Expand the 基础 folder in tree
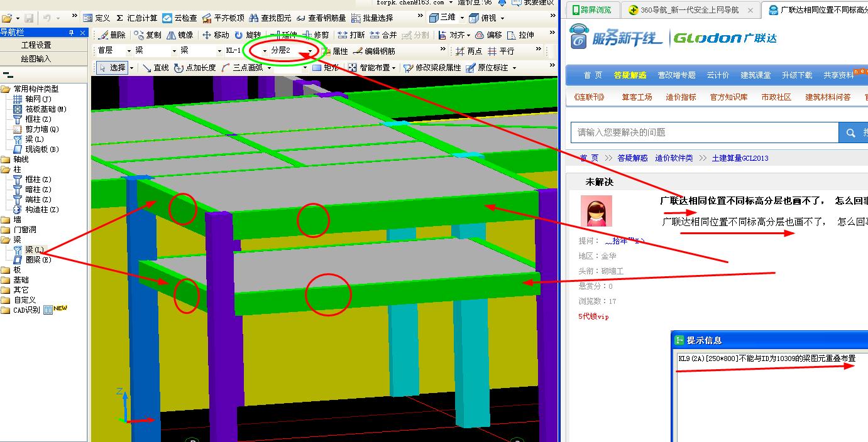The height and width of the screenshot is (442, 868). tap(6, 280)
